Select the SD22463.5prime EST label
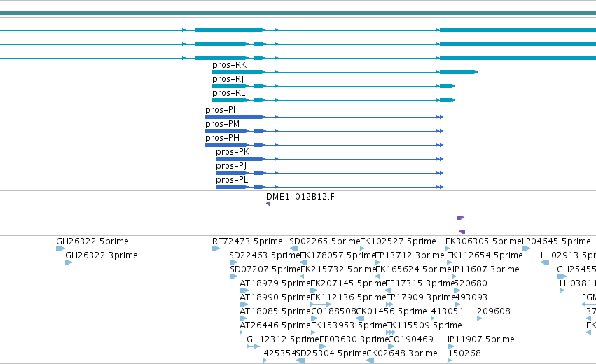 click(x=265, y=255)
